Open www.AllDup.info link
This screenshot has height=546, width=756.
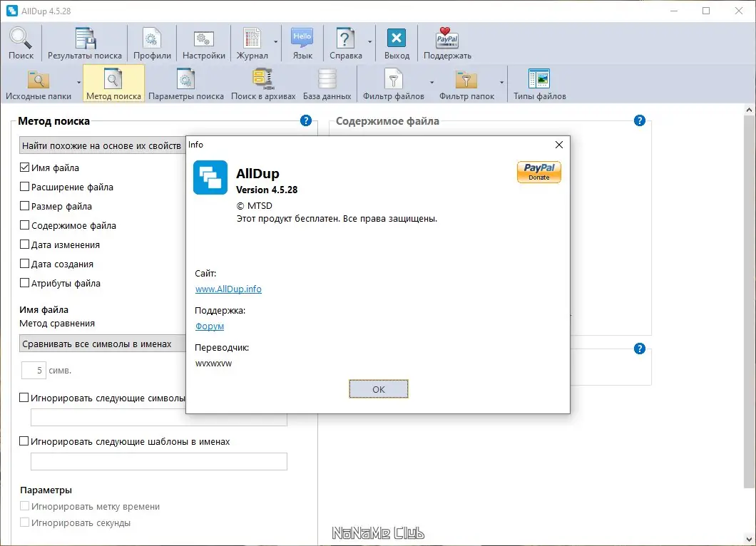pyautogui.click(x=228, y=289)
